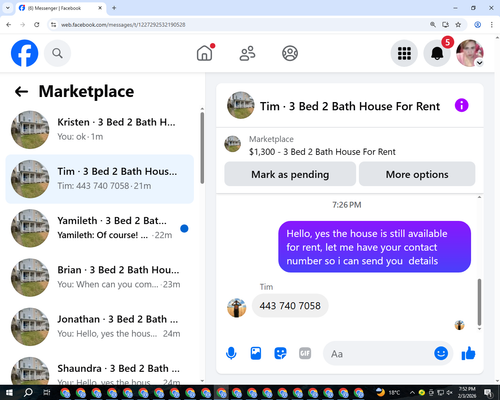500x400 pixels.
Task: Open Chrome three-dot menu
Action: pos(492,25)
